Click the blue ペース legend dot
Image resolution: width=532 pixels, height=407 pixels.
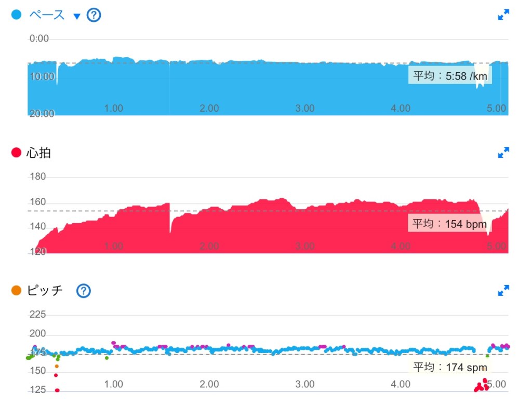tap(16, 15)
